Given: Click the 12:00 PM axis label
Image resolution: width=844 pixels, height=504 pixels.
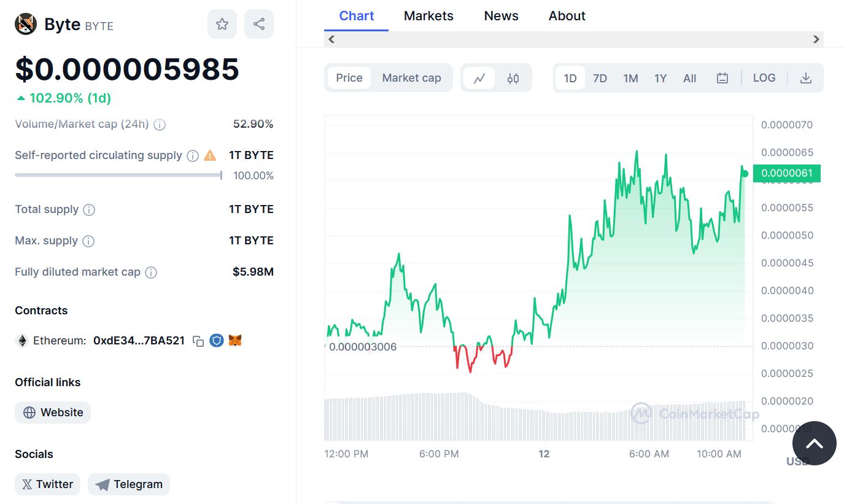Looking at the screenshot, I should coord(346,454).
